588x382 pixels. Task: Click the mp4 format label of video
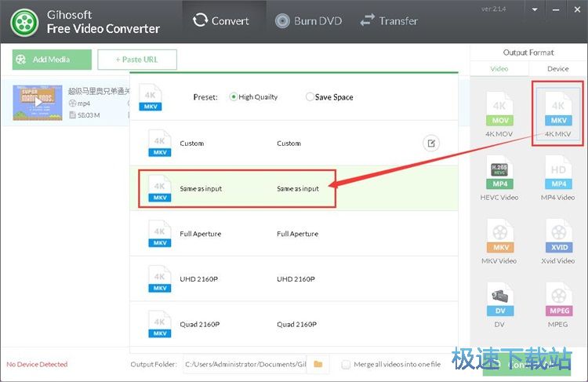pyautogui.click(x=84, y=104)
